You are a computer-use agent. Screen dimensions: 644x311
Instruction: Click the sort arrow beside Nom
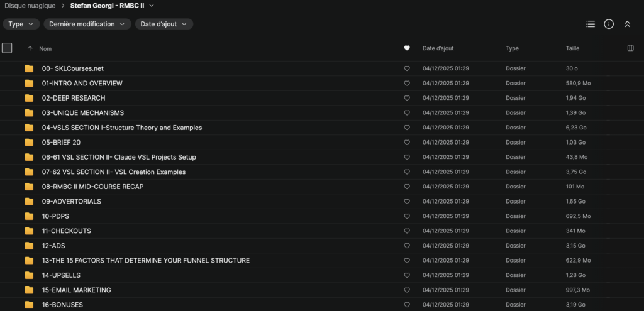coord(30,48)
